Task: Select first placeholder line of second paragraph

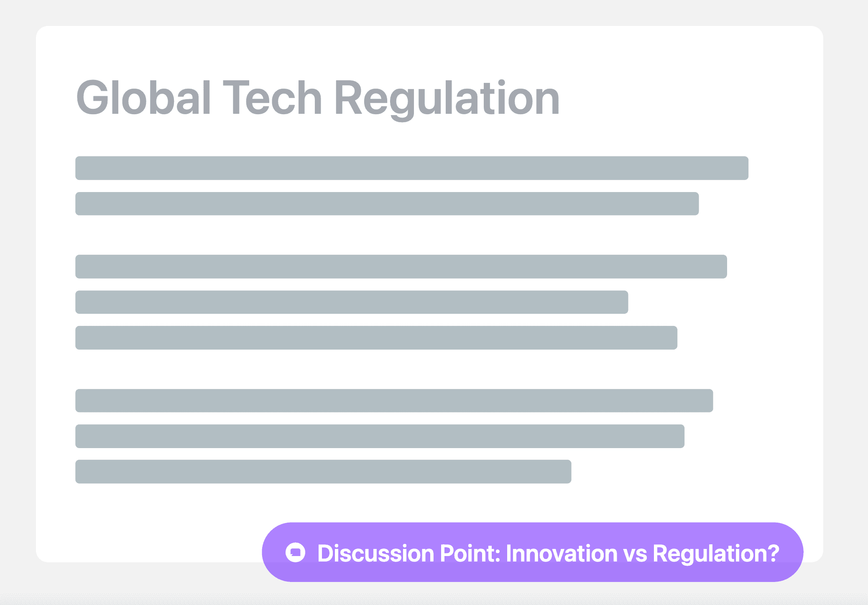Action: tap(401, 267)
